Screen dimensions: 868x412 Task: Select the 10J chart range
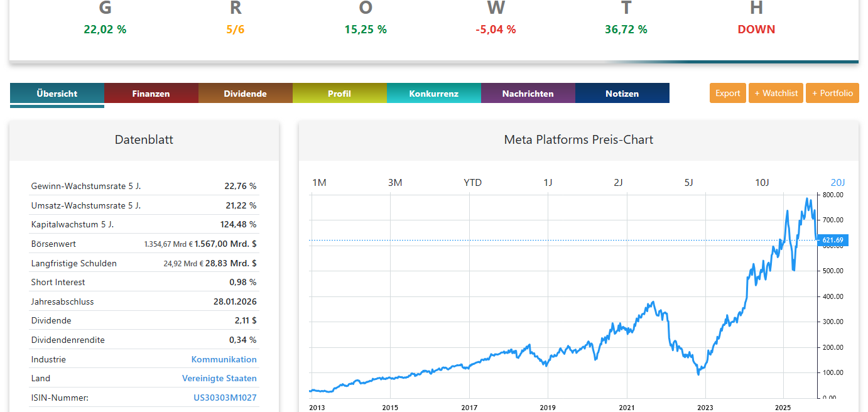click(x=761, y=183)
